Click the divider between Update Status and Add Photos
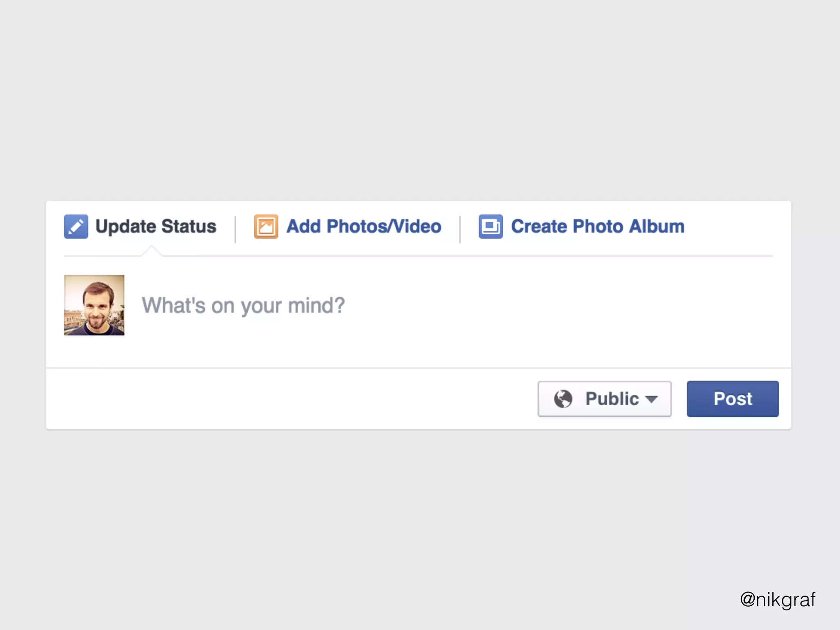The width and height of the screenshot is (840, 630). point(235,229)
